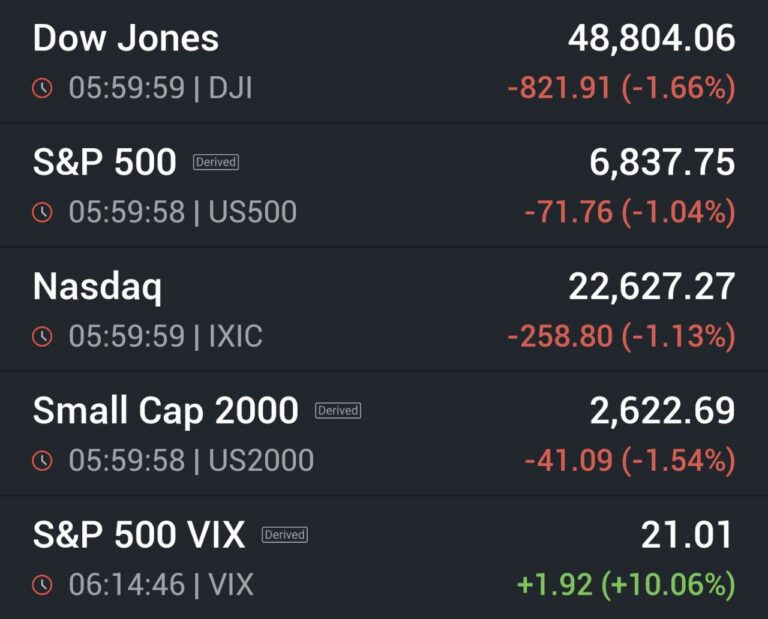Select the Small Cap 2000 title
768x619 pixels.
pyautogui.click(x=166, y=410)
